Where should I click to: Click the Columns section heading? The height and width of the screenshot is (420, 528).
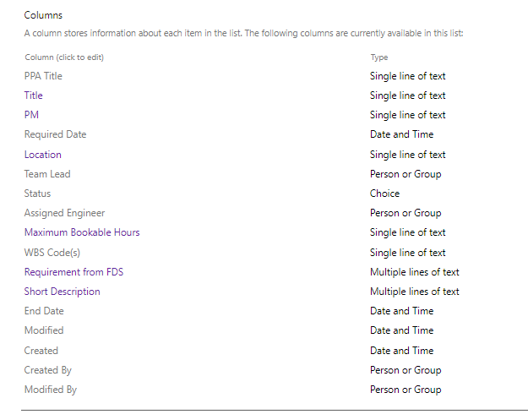click(x=43, y=15)
